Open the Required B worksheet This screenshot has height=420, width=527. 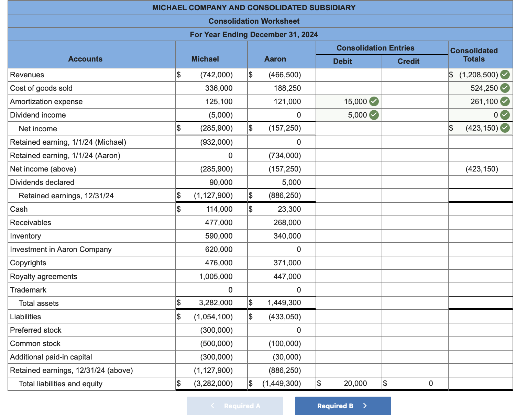click(x=343, y=406)
